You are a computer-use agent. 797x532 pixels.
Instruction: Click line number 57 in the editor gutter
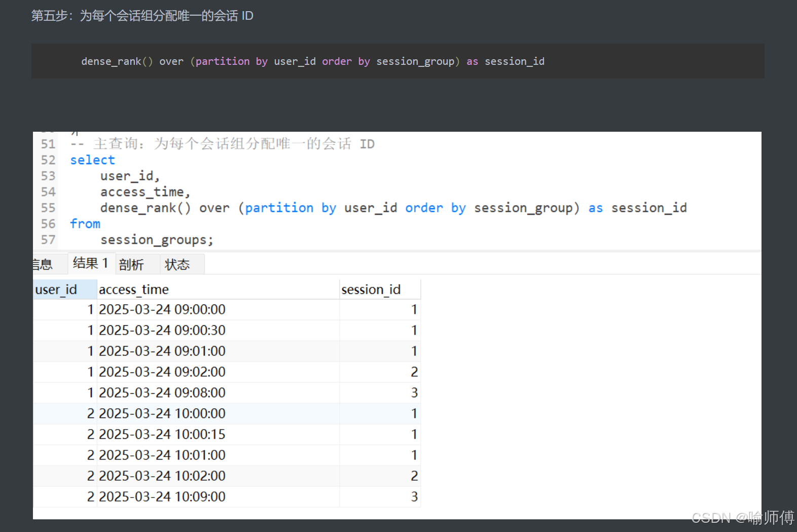48,240
